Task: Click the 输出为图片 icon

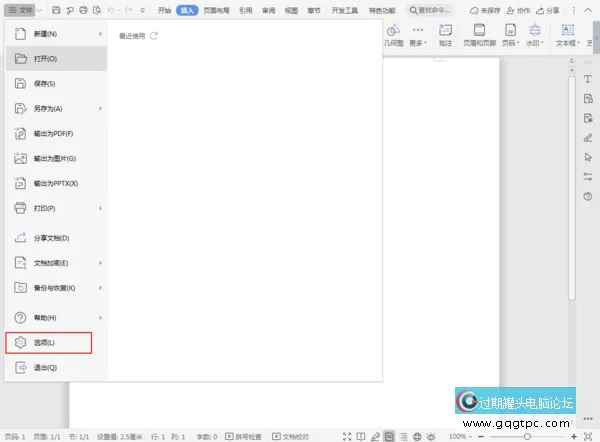Action: 21,158
